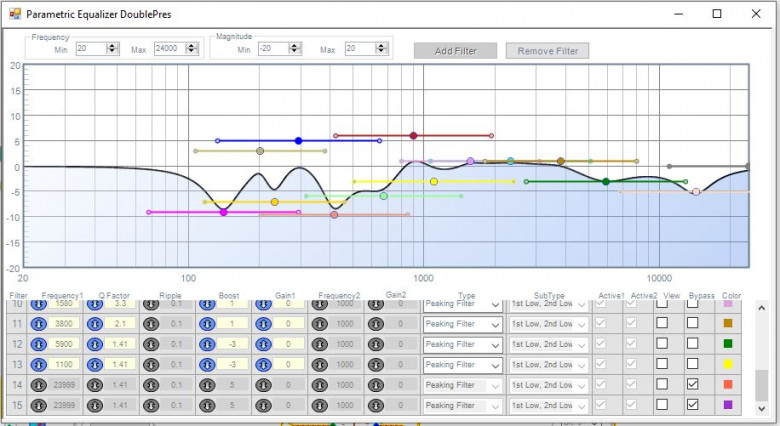Click the green color swatch for filter 12
This screenshot has width=780, height=426.
(728, 344)
